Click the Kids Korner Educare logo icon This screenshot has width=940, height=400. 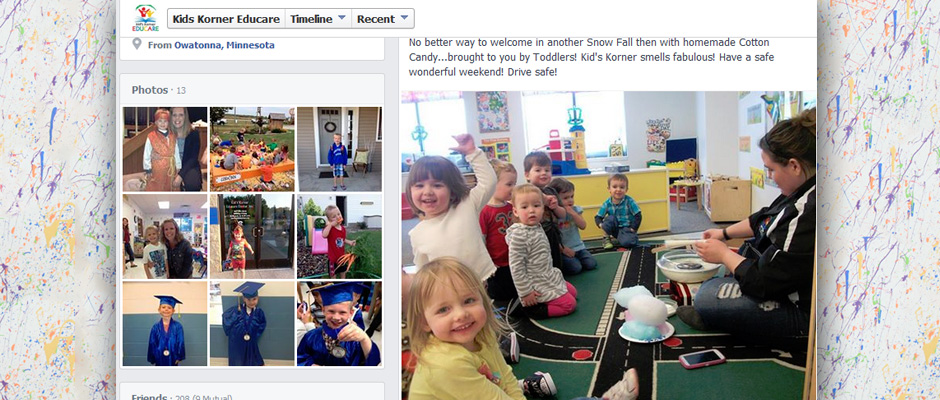pos(146,18)
